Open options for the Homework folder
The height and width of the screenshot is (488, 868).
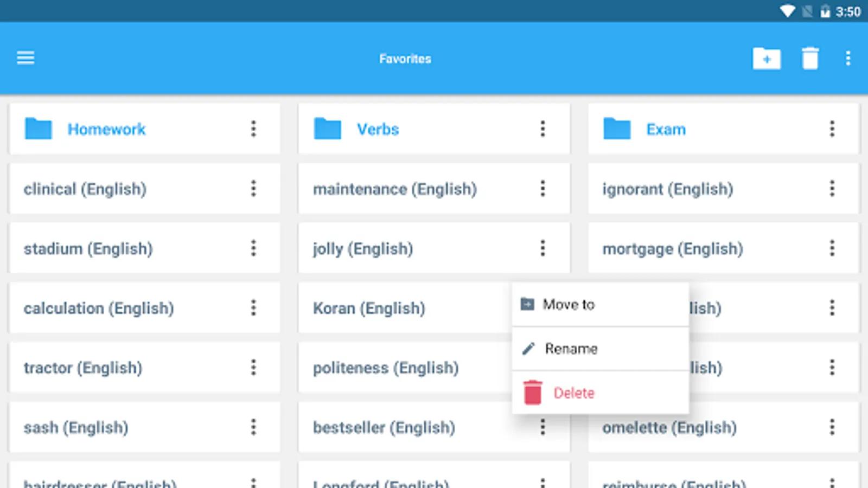click(x=253, y=129)
